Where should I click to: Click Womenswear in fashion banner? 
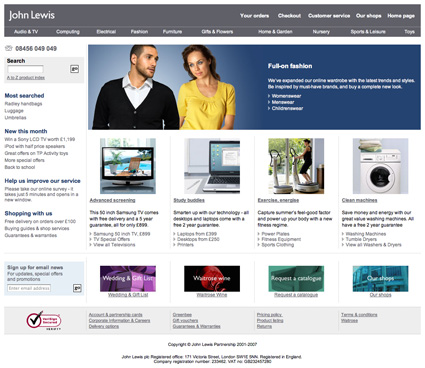click(286, 96)
